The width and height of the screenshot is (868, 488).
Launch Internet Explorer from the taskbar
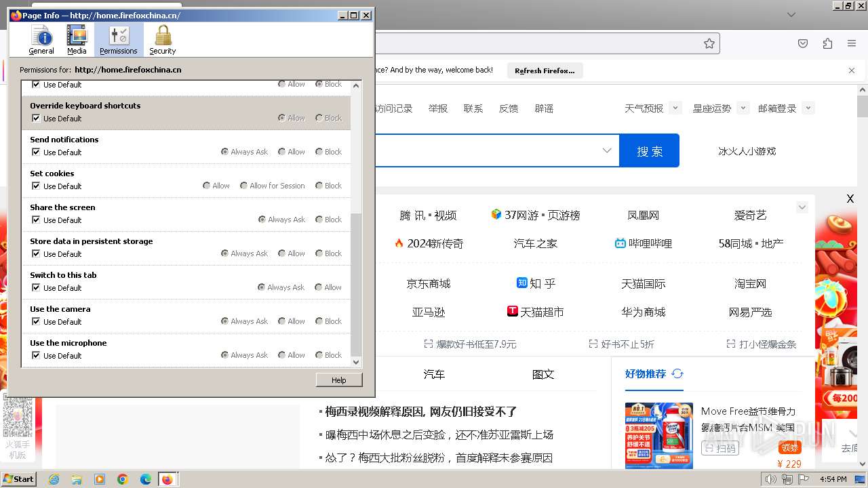[54, 479]
